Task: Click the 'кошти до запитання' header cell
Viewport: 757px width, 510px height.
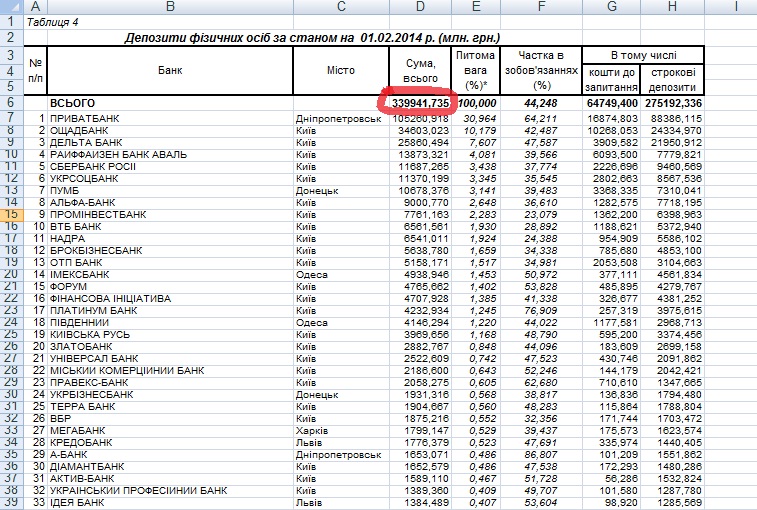Action: tap(611, 80)
